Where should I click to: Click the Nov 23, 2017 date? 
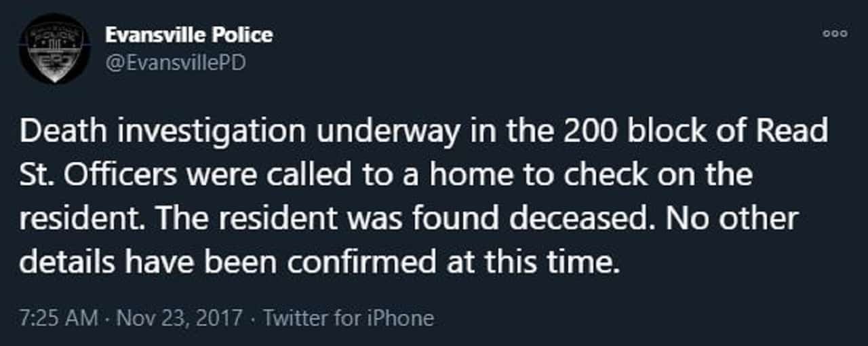179,318
